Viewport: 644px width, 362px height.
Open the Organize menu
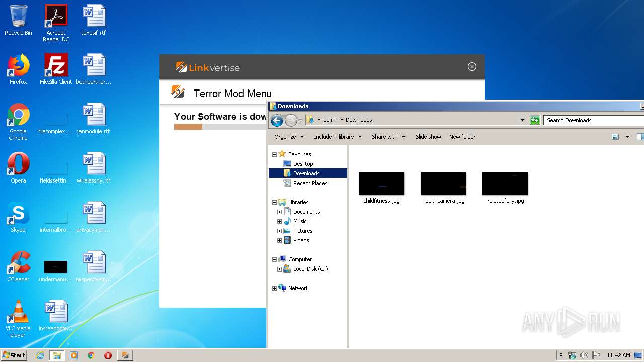pyautogui.click(x=289, y=137)
